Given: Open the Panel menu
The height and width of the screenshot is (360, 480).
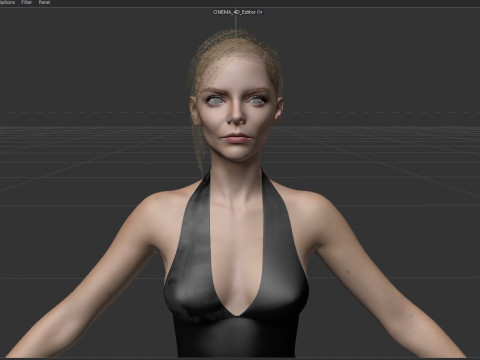Looking at the screenshot, I should [44, 2].
